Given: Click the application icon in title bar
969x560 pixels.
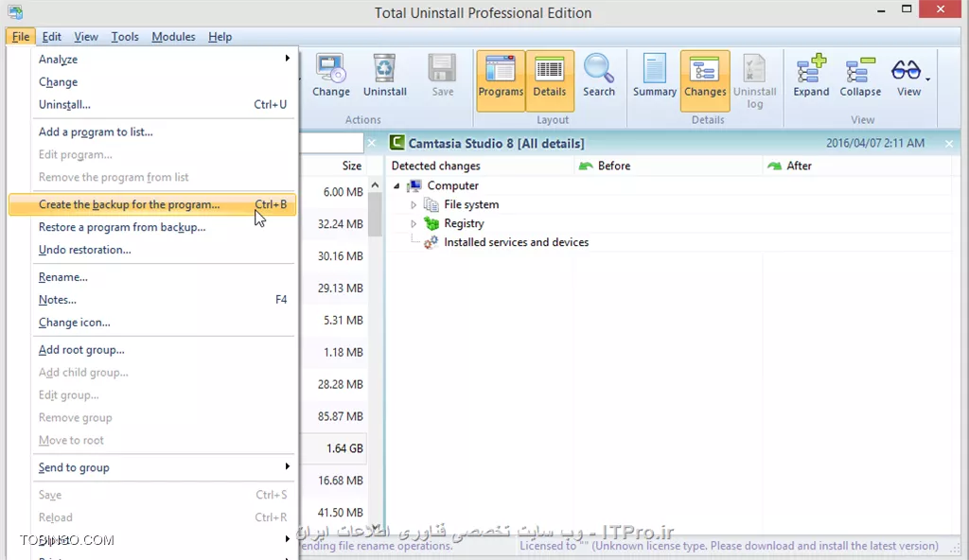Looking at the screenshot, I should (x=15, y=12).
